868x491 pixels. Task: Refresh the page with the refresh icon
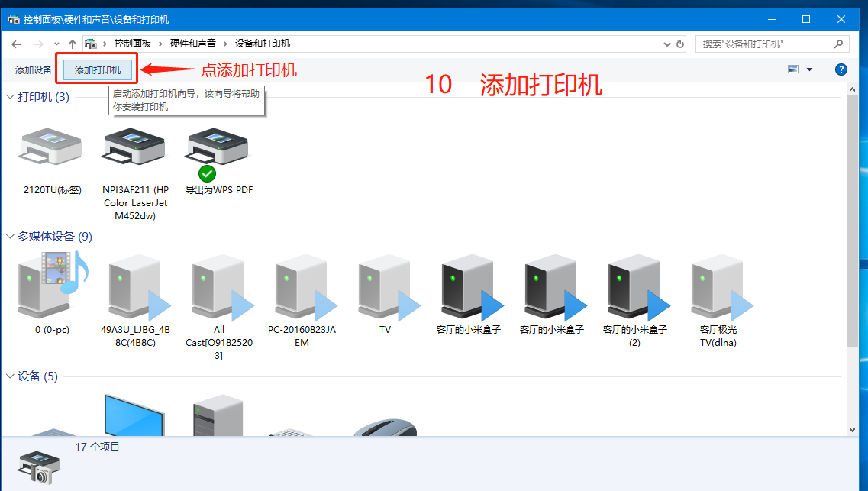click(x=680, y=44)
